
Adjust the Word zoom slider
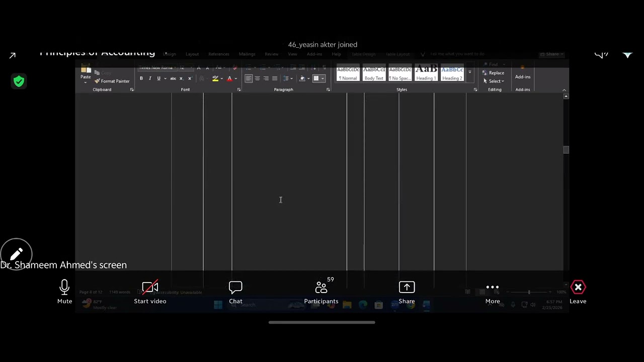click(x=529, y=292)
